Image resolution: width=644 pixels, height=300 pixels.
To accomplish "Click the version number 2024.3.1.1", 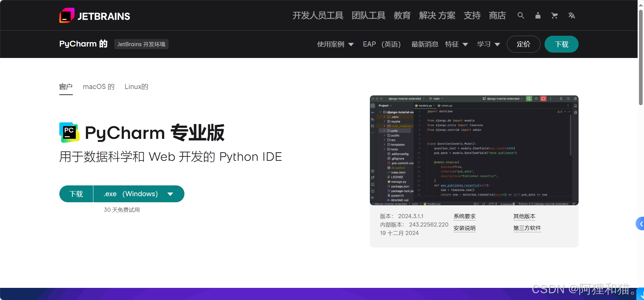I will coord(411,216).
